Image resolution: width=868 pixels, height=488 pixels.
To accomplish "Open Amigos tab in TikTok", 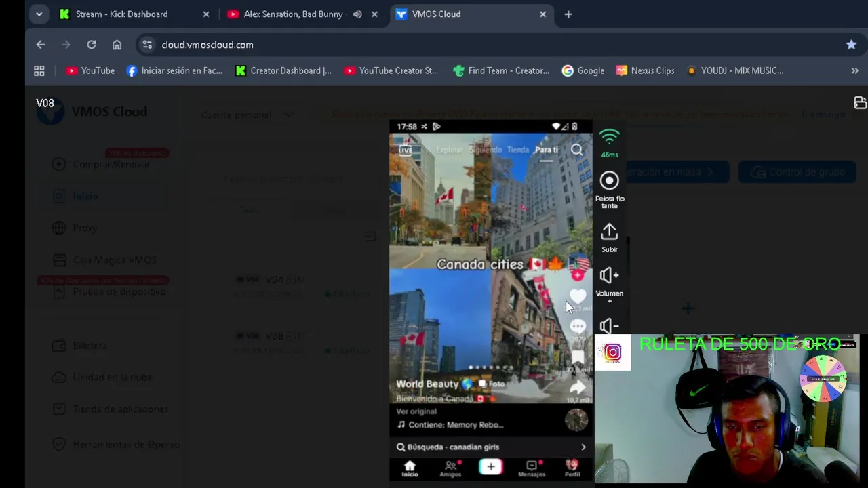I will click(x=450, y=468).
